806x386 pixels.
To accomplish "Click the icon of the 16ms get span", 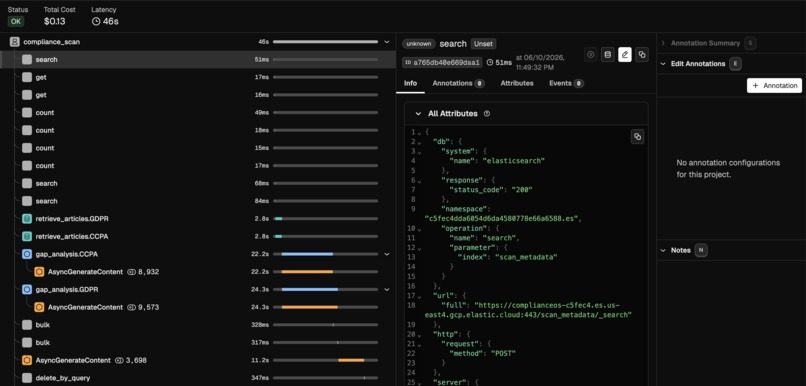I will click(x=27, y=95).
